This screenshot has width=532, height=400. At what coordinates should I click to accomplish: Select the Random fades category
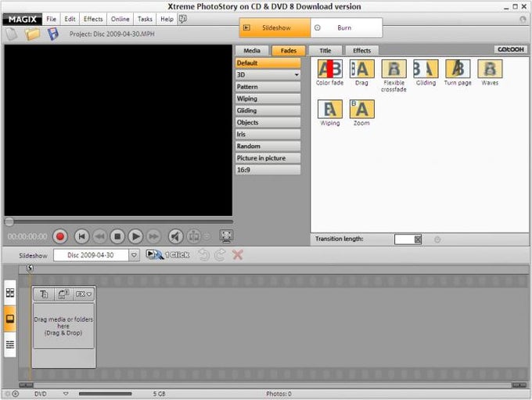tap(268, 146)
